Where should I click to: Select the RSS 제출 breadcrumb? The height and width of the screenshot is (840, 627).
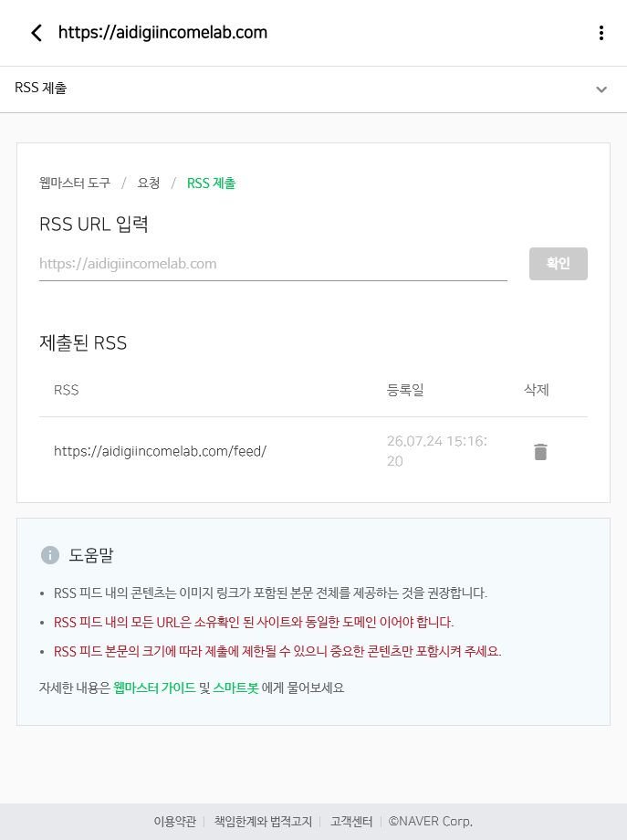211,184
